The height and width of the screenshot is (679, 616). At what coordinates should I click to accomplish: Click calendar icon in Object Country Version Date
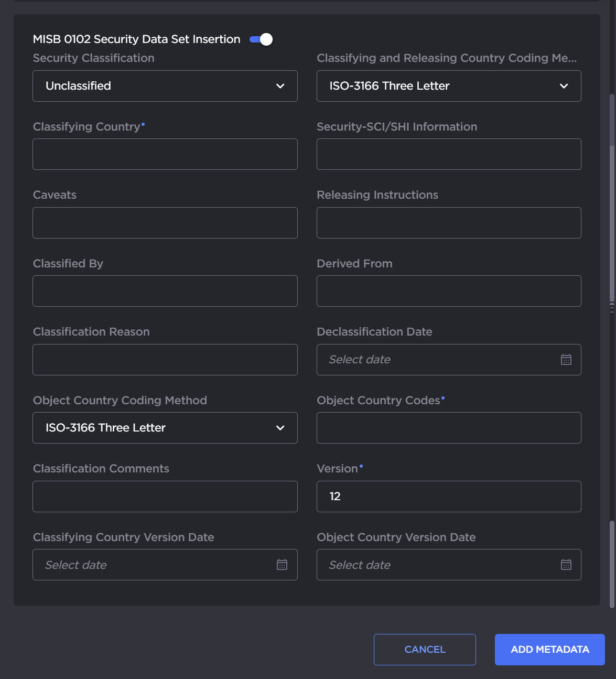click(x=566, y=565)
